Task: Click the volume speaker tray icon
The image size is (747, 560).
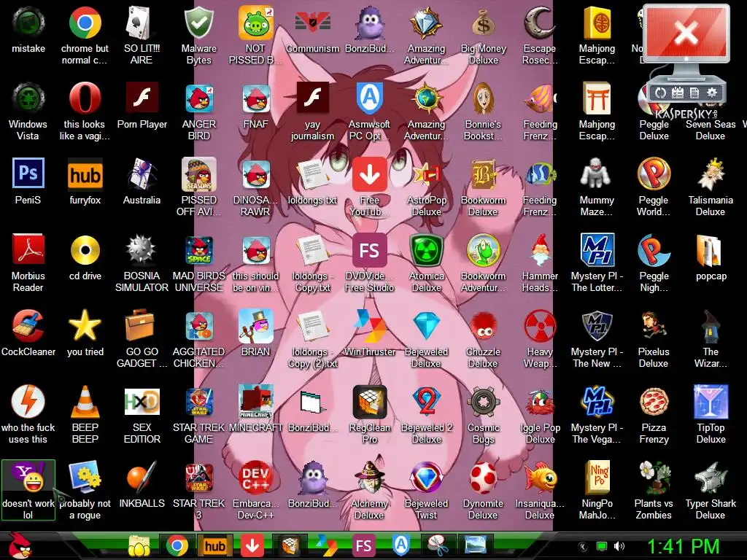Action: 619,546
